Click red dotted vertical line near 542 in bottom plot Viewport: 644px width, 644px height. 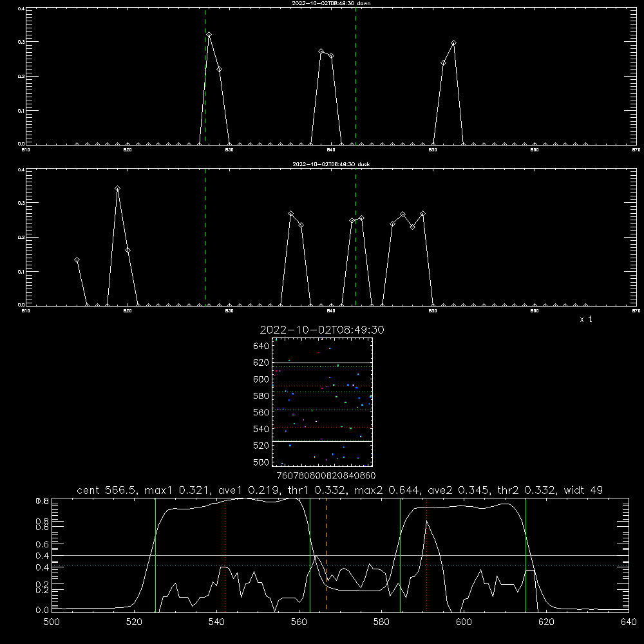tap(225, 554)
